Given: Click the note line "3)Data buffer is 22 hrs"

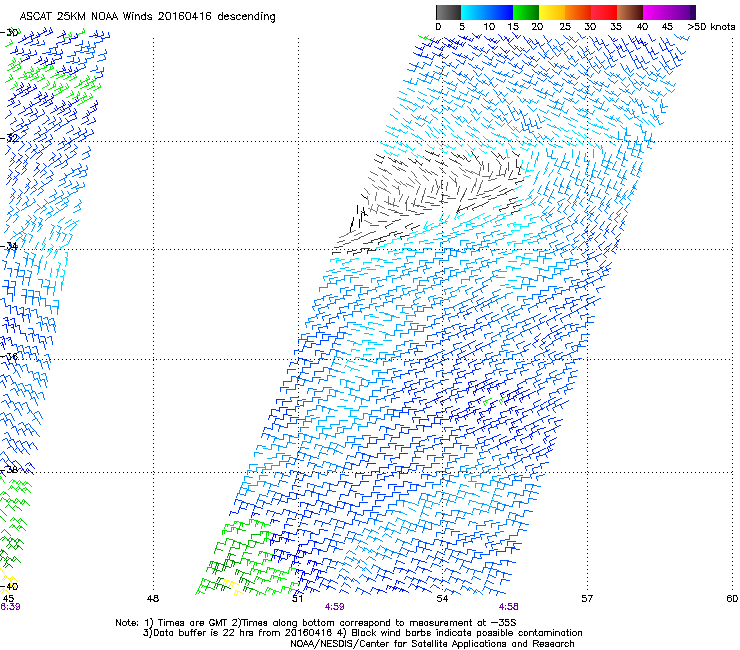Looking at the screenshot, I should pyautogui.click(x=362, y=633).
